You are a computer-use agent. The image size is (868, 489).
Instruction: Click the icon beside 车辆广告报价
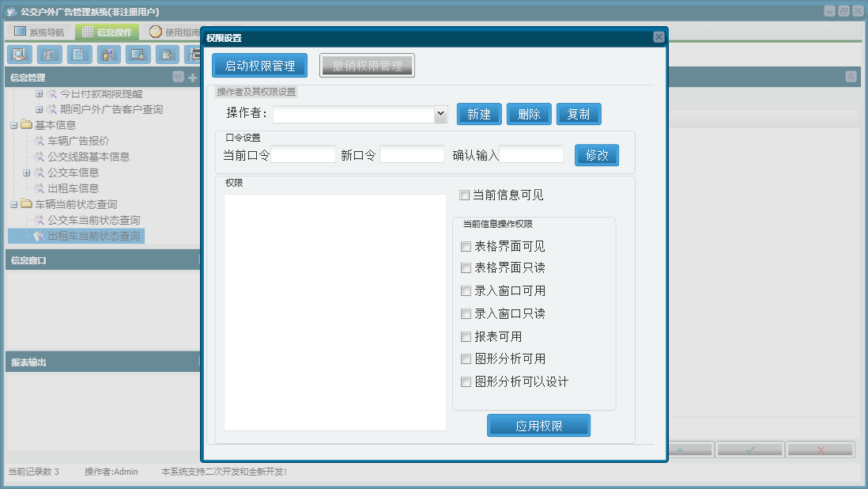pos(39,141)
